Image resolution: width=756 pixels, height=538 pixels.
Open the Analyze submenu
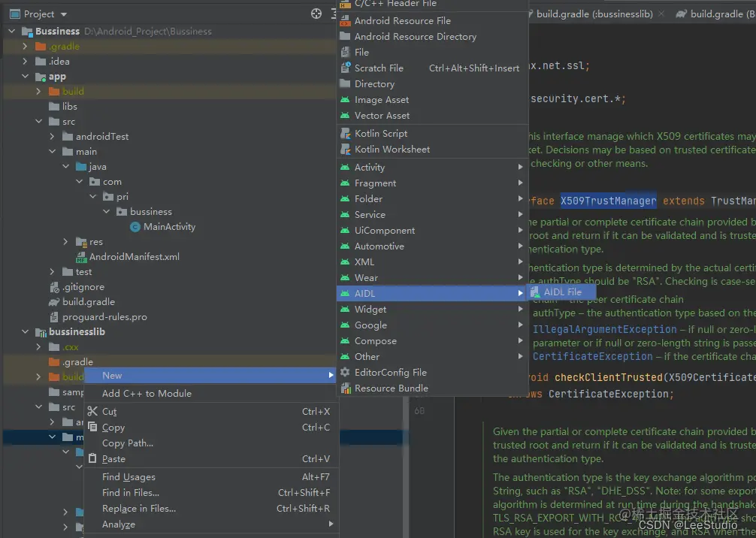210,524
